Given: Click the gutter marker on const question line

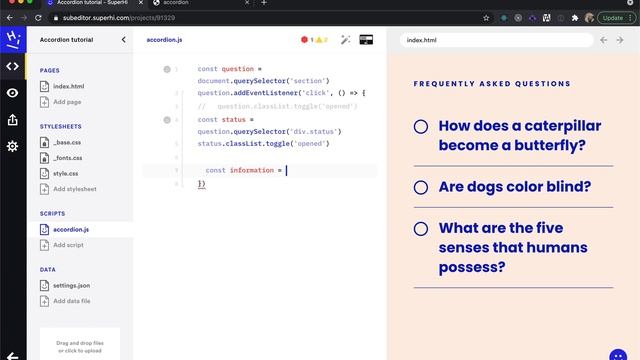Looking at the screenshot, I should tap(167, 69).
